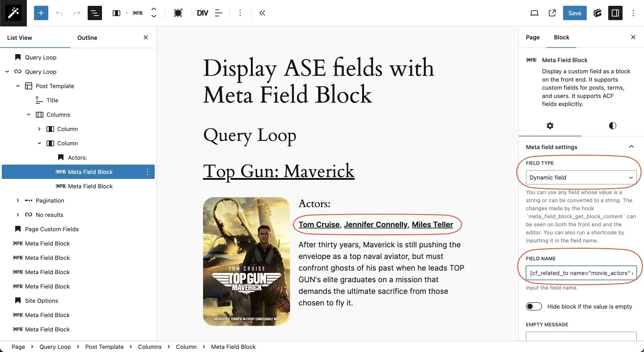This screenshot has height=352, width=644.
Task: Collapse the second Column tree node
Action: pos(39,143)
